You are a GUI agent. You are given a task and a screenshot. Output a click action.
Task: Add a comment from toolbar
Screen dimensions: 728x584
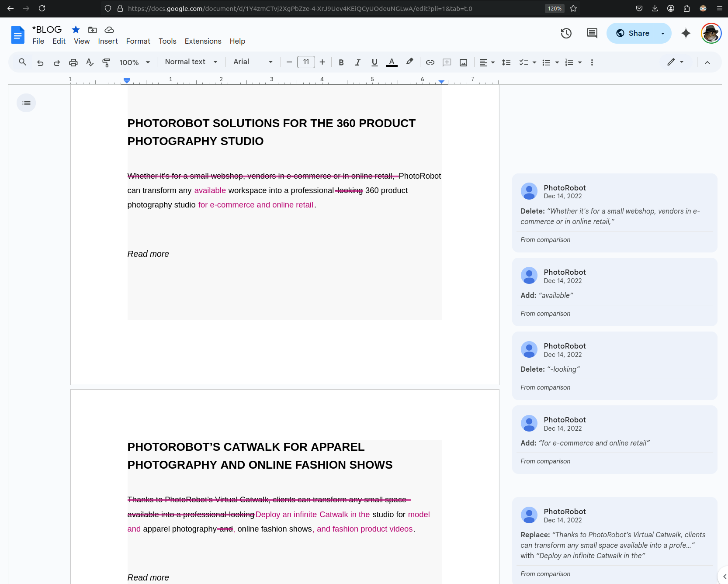447,62
